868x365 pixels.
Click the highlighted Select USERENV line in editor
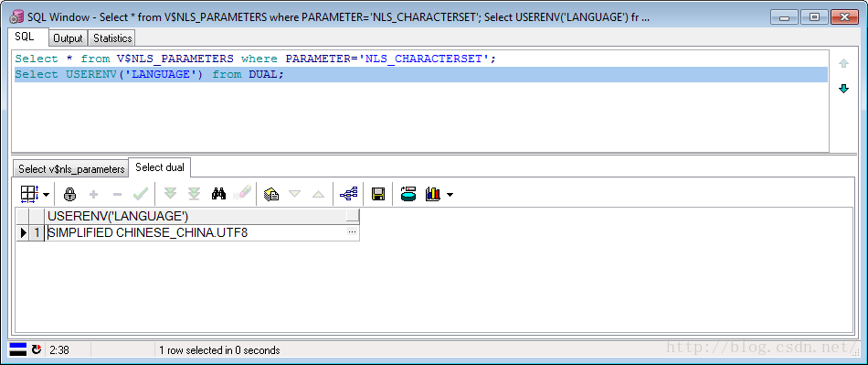click(x=420, y=74)
